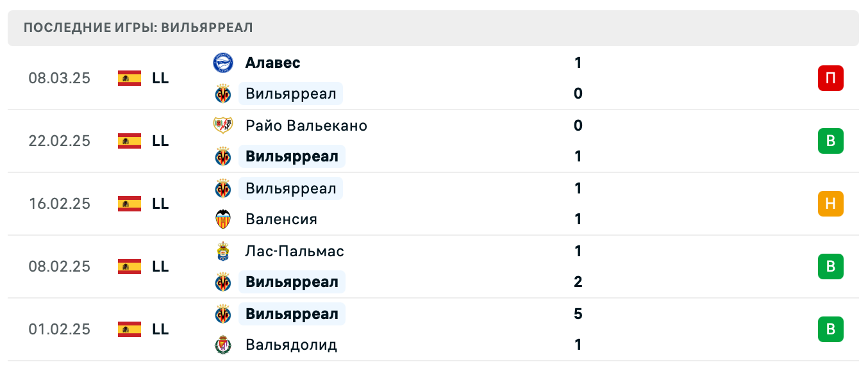This screenshot has width=868, height=369.
Task: Open the Лас-Пальмас team link
Action: point(294,251)
